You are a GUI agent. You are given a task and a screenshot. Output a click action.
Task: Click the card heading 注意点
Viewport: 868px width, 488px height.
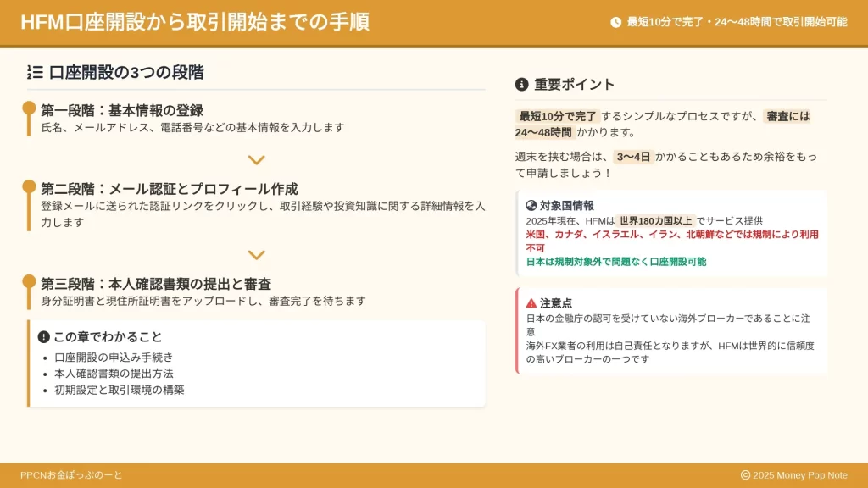coord(556,303)
